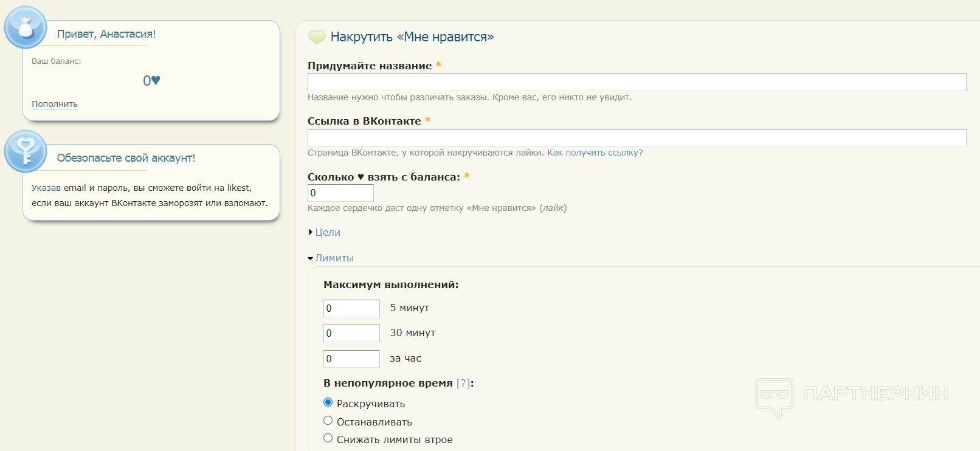Click the 5 минут limit input

point(351,308)
